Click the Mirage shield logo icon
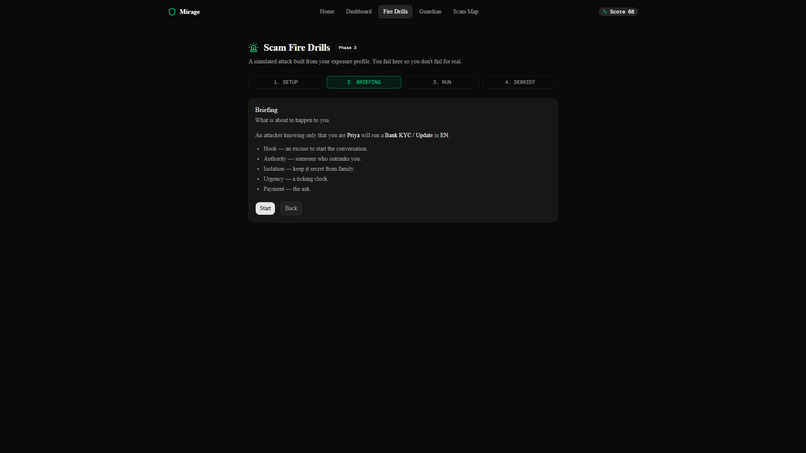806x453 pixels. pyautogui.click(x=172, y=12)
